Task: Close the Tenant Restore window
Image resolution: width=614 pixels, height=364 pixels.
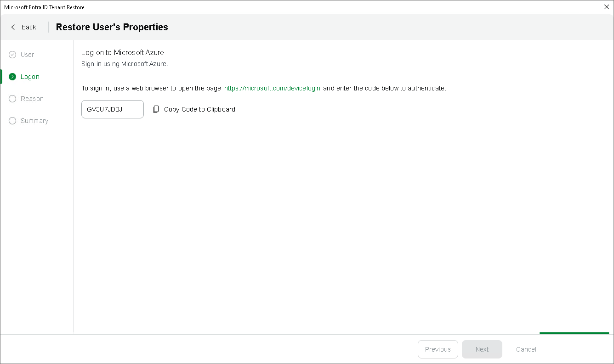Action: tap(606, 7)
